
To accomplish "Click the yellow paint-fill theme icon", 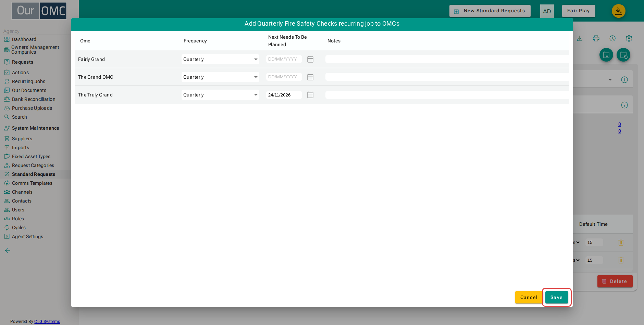I will coord(619,11).
